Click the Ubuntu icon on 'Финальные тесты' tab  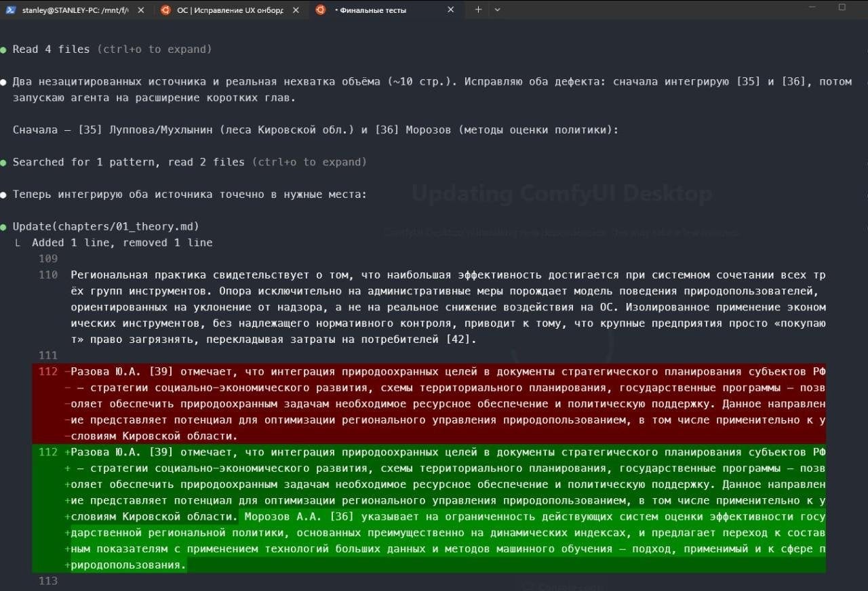click(x=321, y=9)
